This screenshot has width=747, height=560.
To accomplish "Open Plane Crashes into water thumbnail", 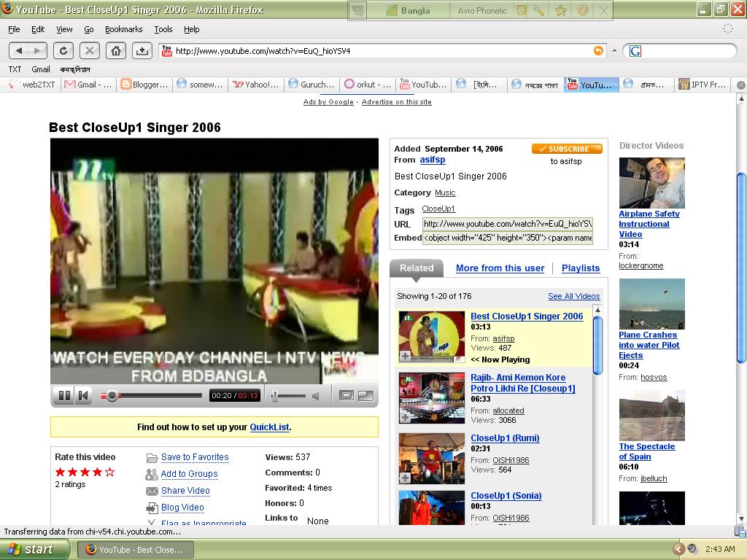I will pos(651,304).
